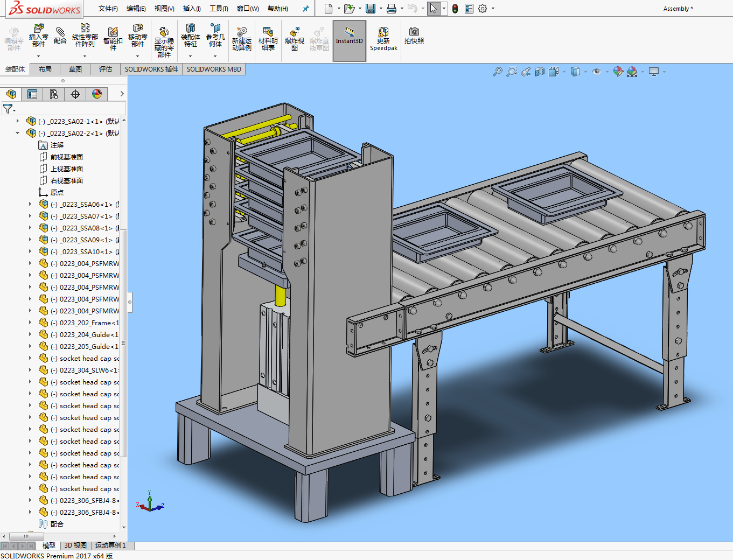Viewport: 733px width, 560px height.
Task: Click the Zoom to Fit magnifier icon
Action: pyautogui.click(x=498, y=72)
